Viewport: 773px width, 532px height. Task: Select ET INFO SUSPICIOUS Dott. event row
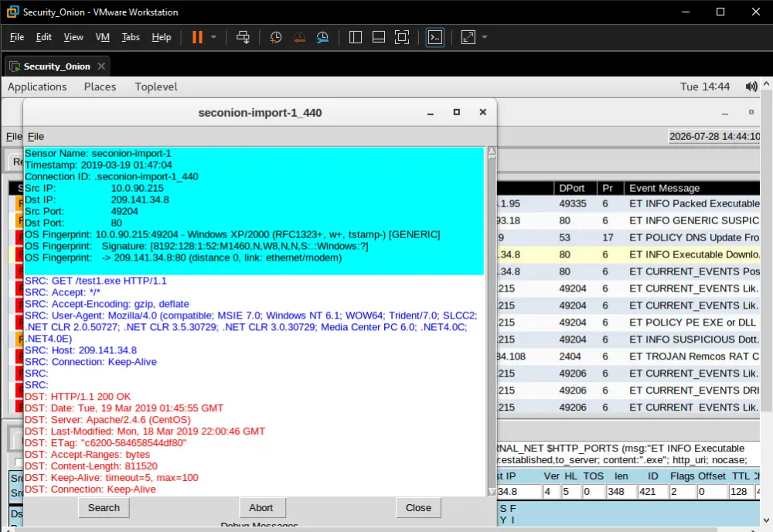tap(628, 339)
